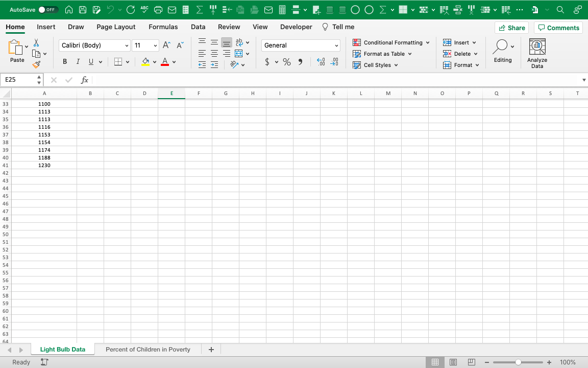The width and height of the screenshot is (588, 368).
Task: Click Format as Table button
Action: click(x=382, y=54)
